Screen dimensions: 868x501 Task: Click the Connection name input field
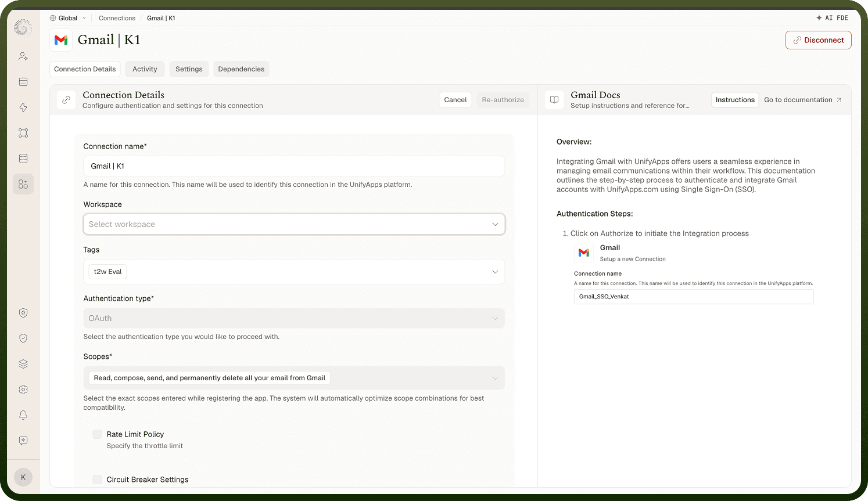coord(294,166)
